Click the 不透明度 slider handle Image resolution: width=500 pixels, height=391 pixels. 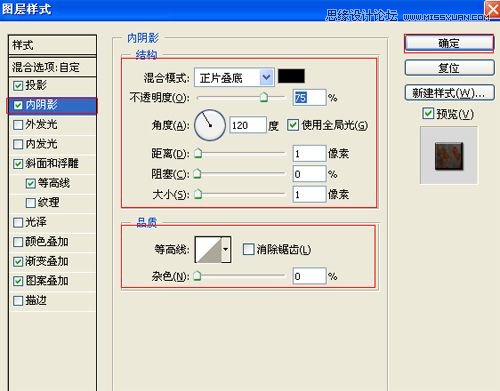264,97
